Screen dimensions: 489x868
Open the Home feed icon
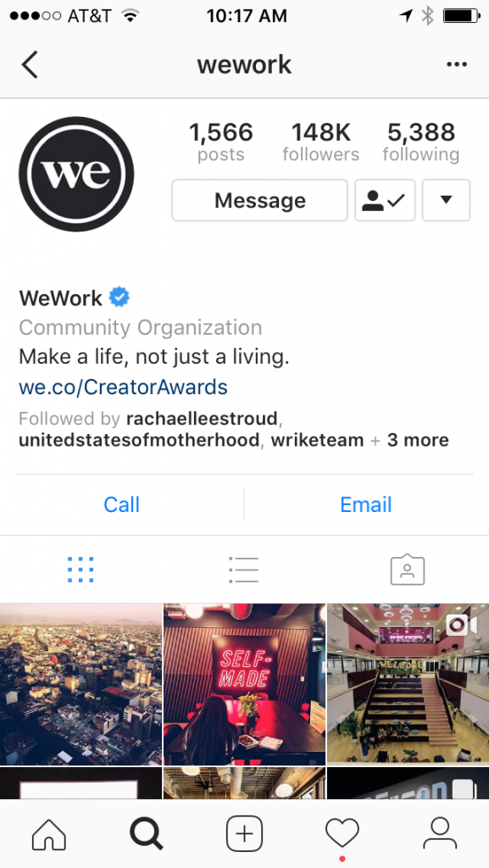[48, 834]
